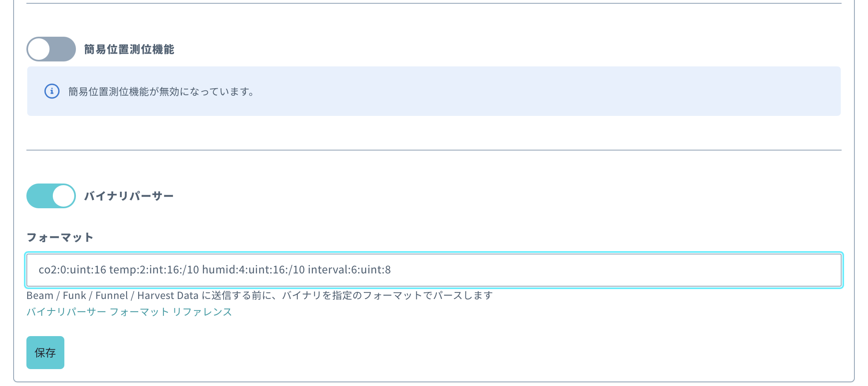Click co2:0:uint:16 in the format field
868x386 pixels.
point(72,270)
